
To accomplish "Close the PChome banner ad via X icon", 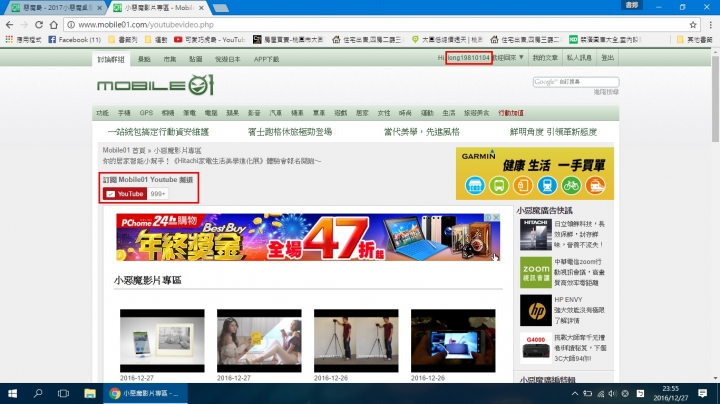I will tap(496, 218).
